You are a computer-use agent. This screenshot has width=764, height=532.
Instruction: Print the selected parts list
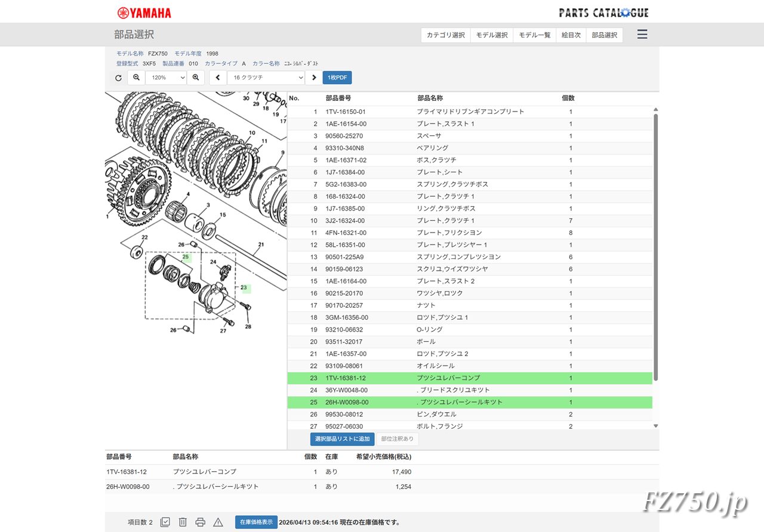(x=201, y=522)
